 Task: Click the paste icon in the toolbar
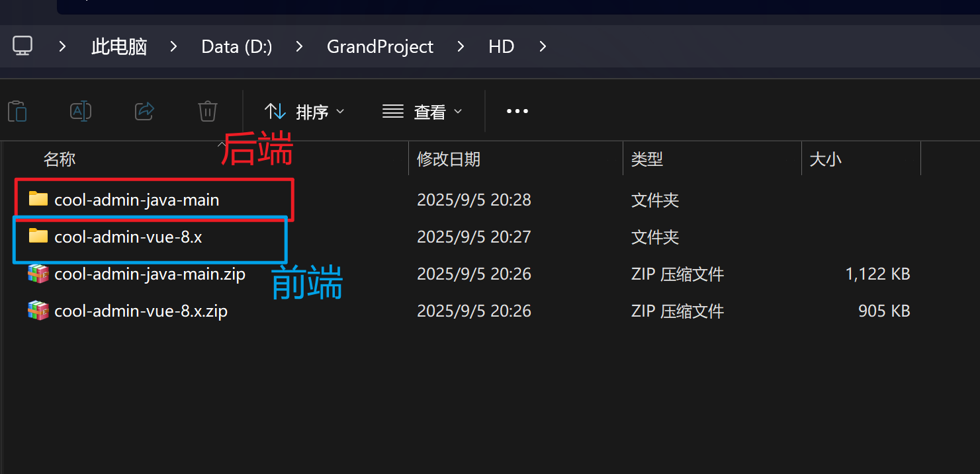(x=17, y=111)
